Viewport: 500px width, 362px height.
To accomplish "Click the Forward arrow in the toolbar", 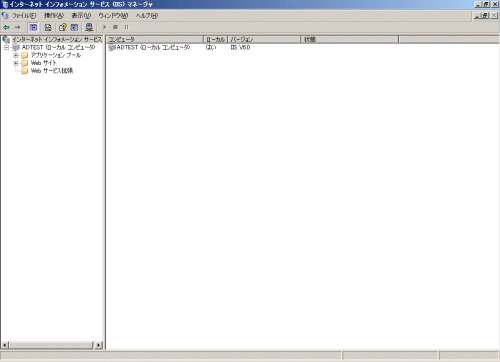I will tap(18, 27).
